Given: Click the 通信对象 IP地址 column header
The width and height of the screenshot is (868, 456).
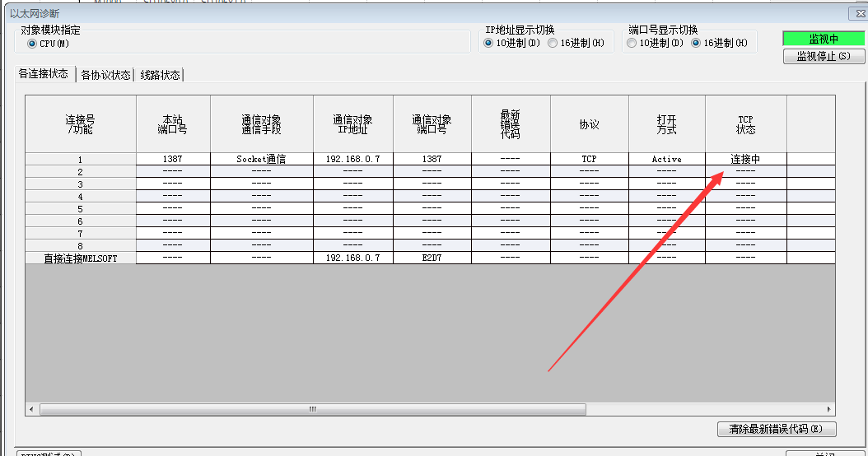Looking at the screenshot, I should click(x=352, y=124).
